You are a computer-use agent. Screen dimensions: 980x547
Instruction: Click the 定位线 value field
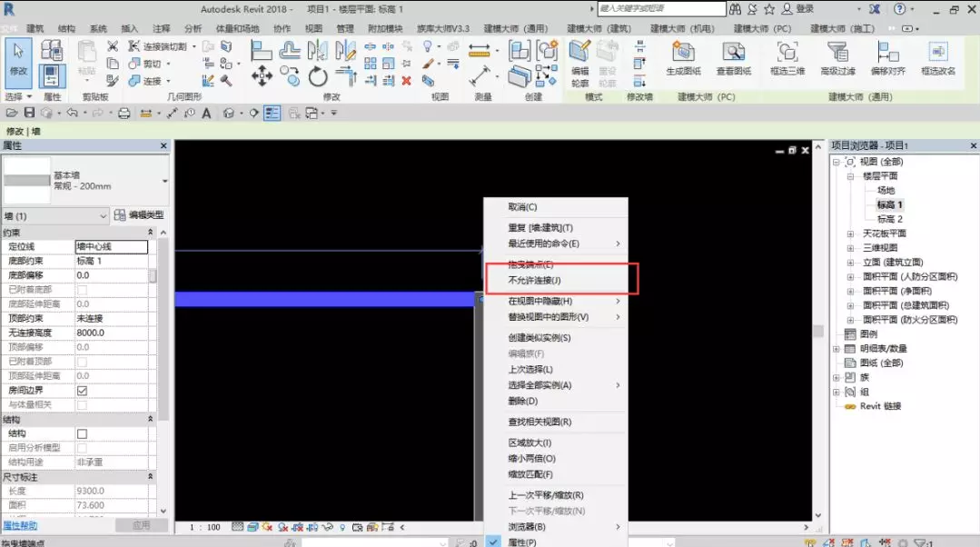[x=111, y=247]
